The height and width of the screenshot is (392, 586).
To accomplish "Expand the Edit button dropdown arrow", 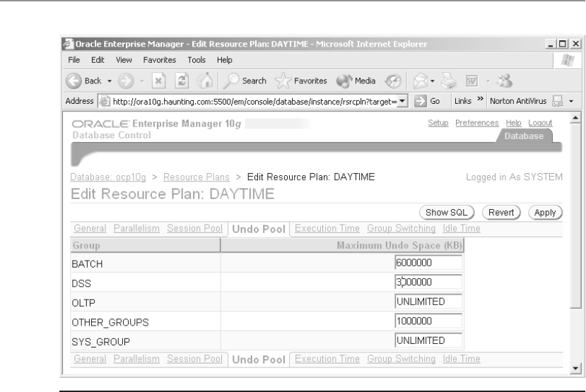I will click(x=488, y=81).
